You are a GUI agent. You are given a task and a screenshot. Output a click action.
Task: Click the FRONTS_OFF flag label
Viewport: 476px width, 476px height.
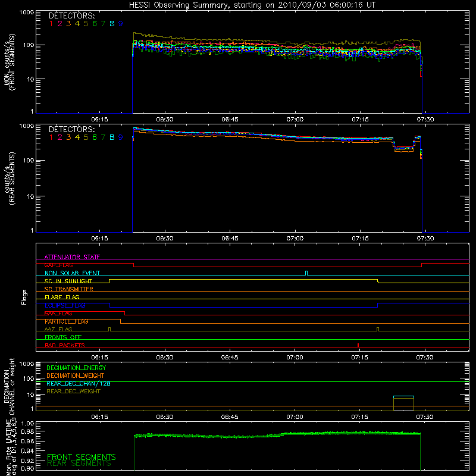63,337
